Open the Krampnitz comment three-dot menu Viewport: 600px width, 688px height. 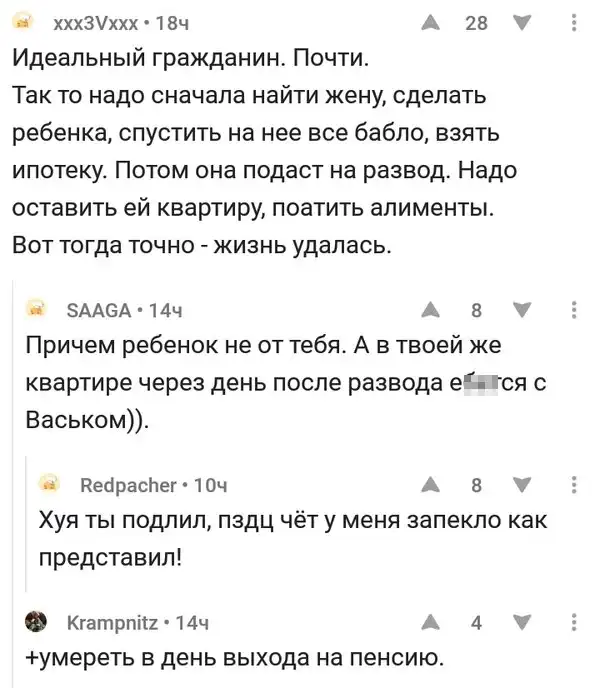tap(572, 622)
